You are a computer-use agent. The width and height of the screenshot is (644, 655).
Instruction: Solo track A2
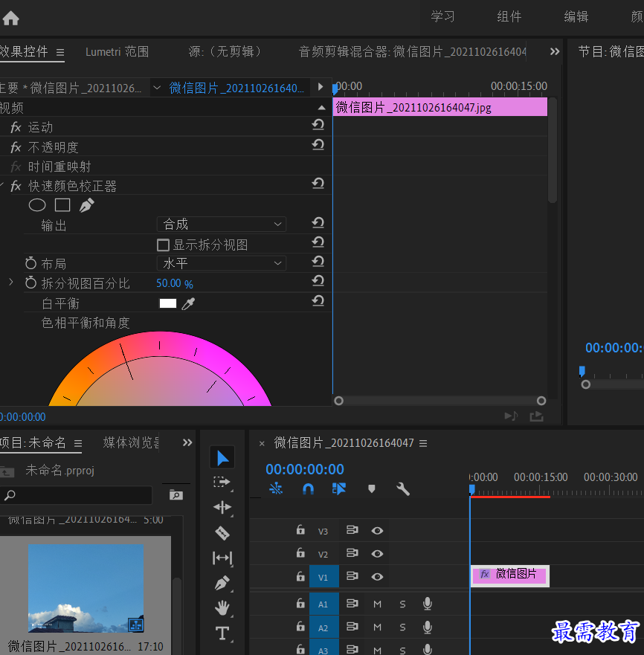(402, 627)
